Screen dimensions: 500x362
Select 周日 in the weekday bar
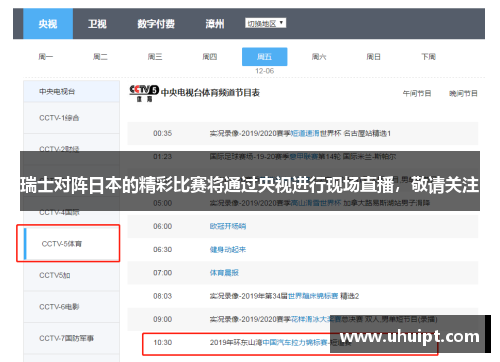(x=374, y=57)
